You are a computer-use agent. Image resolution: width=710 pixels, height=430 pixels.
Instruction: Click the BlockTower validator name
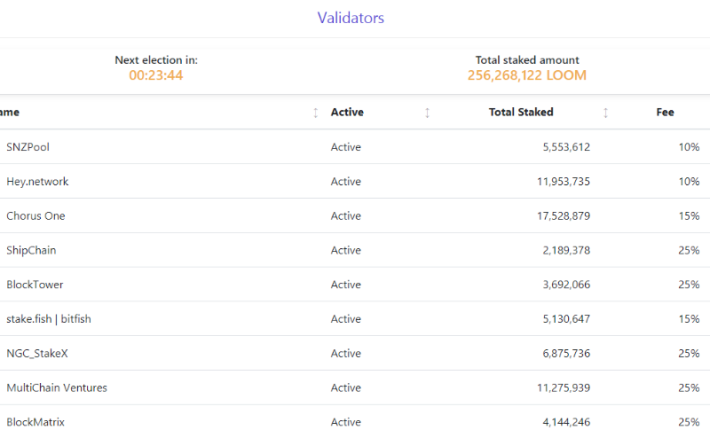tap(34, 285)
